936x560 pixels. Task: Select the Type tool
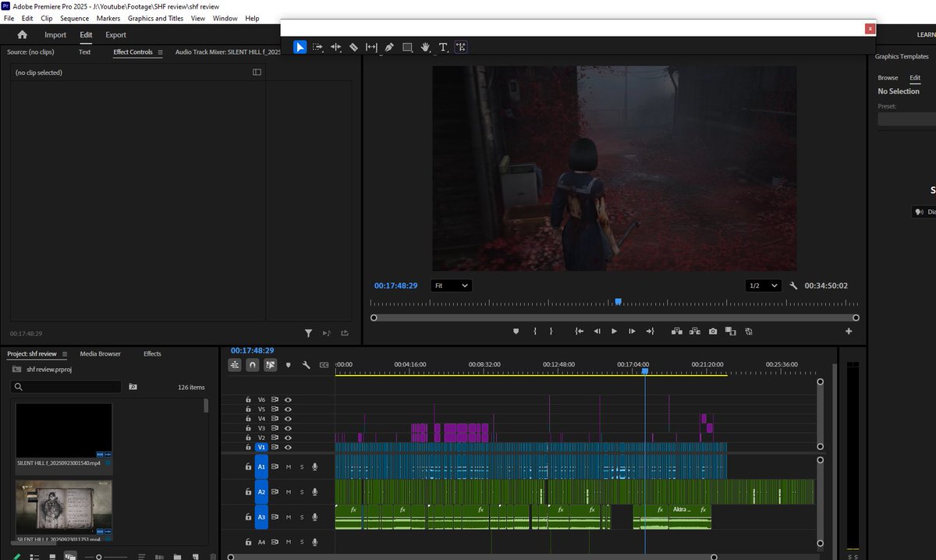point(443,48)
